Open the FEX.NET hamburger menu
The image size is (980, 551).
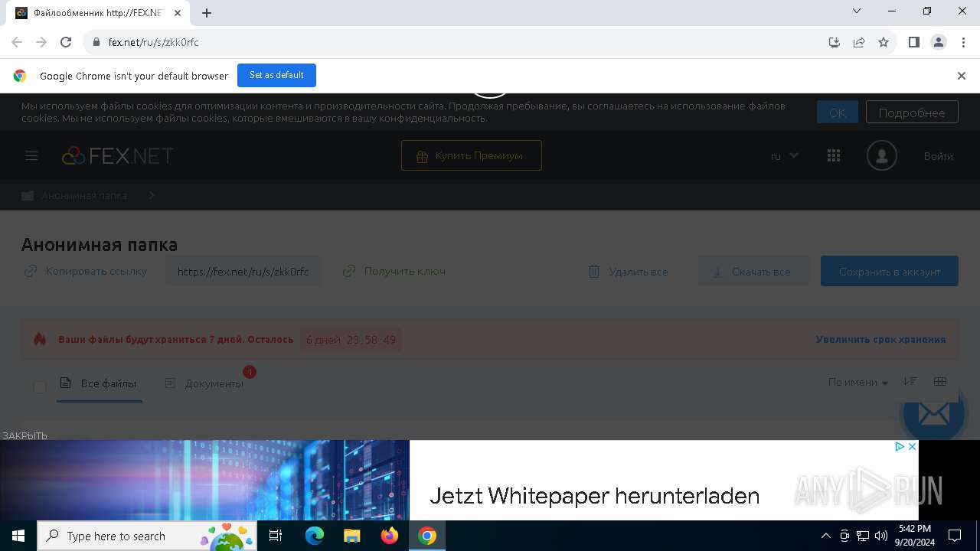31,156
